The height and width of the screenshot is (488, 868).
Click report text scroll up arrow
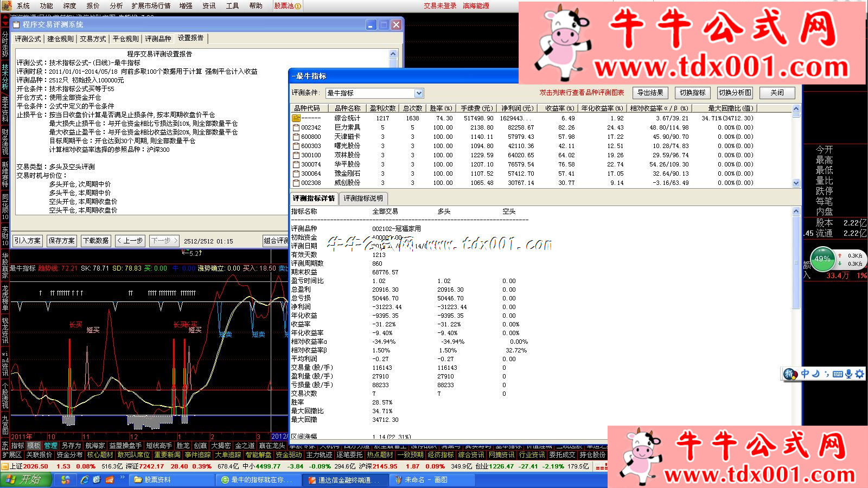(393, 54)
